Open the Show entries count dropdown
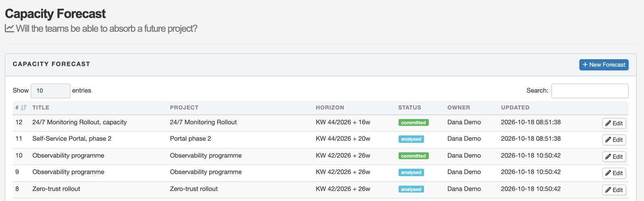Image resolution: width=644 pixels, height=201 pixels. [51, 91]
